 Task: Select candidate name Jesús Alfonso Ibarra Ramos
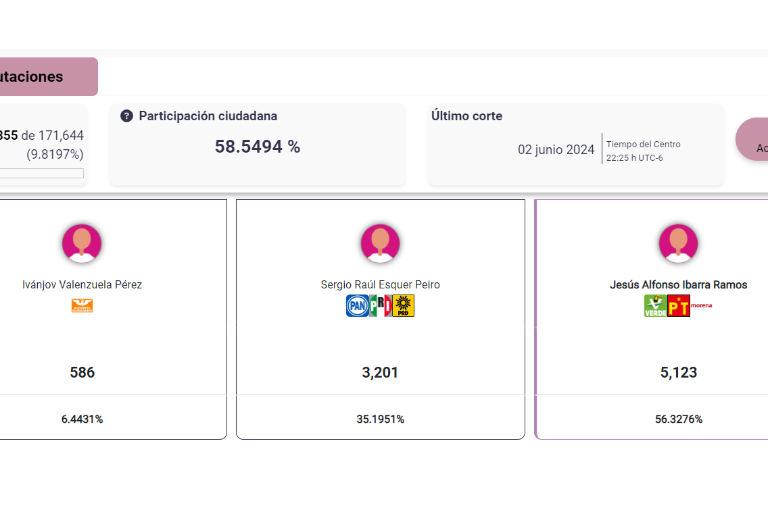678,285
